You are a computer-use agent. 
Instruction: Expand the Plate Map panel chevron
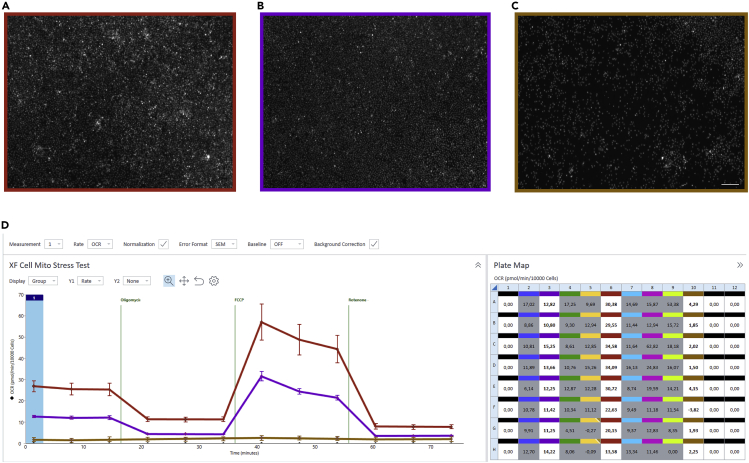point(740,265)
